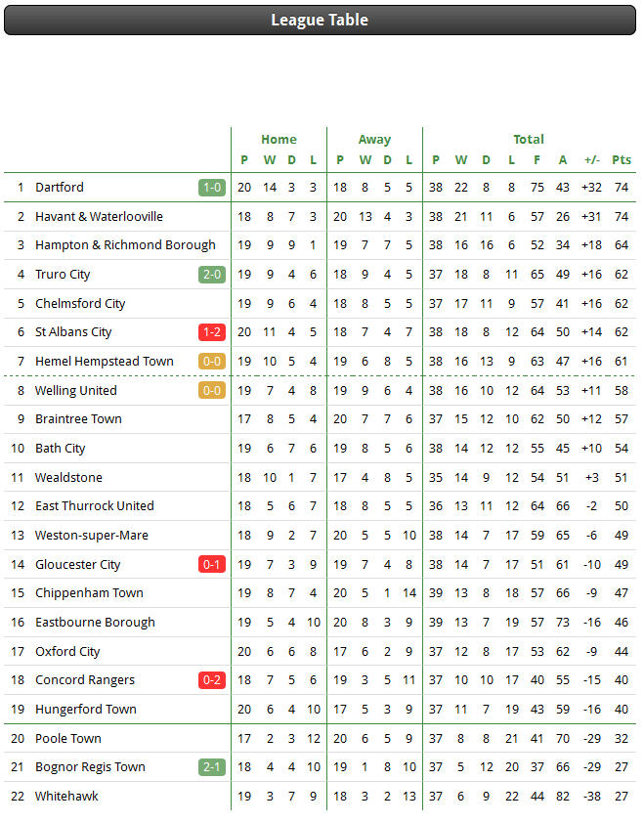Click St Albans City's red 1-2 badge
644x823 pixels.
point(212,332)
